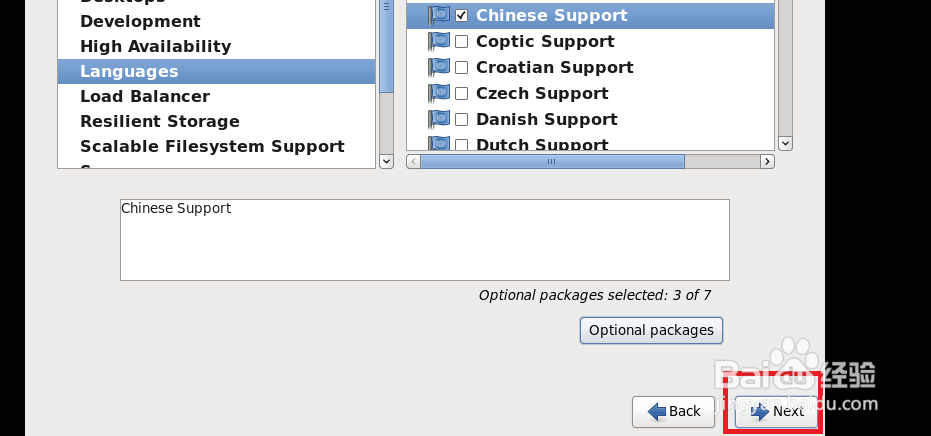Go back with the Back button
The width and height of the screenshot is (931, 436).
point(673,411)
